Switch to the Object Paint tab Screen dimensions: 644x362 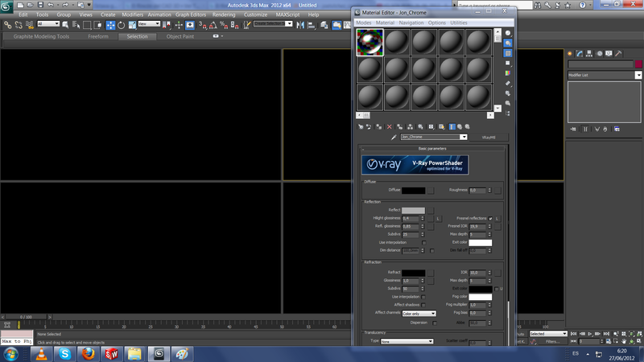pyautogui.click(x=180, y=36)
